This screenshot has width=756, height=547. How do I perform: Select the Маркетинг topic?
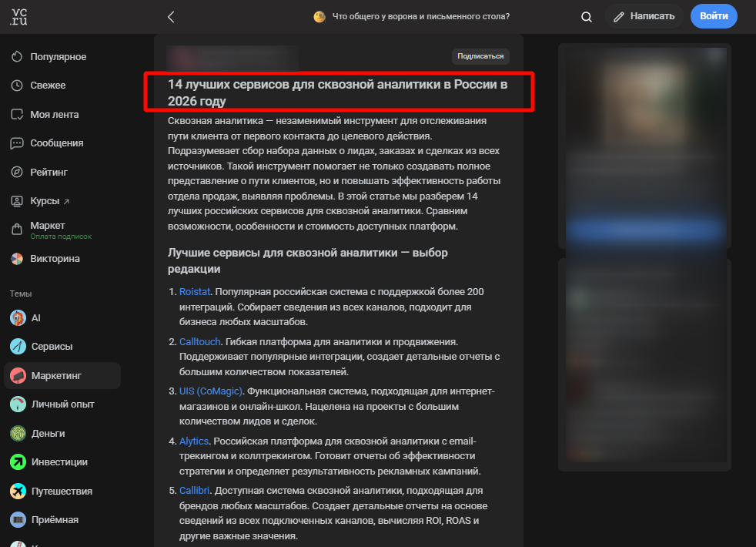click(x=62, y=376)
